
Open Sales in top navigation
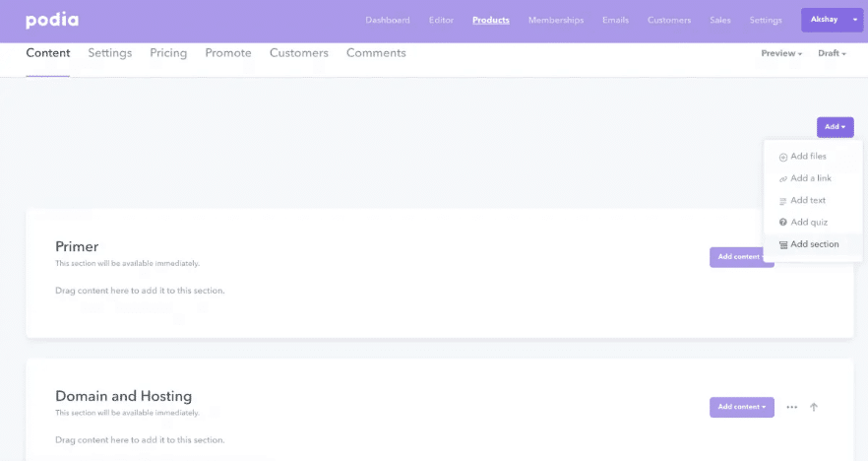720,20
